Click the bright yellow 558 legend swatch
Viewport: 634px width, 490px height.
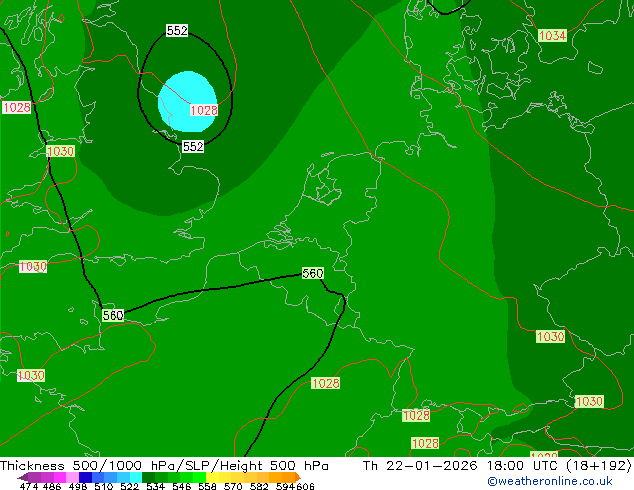[x=212, y=477]
